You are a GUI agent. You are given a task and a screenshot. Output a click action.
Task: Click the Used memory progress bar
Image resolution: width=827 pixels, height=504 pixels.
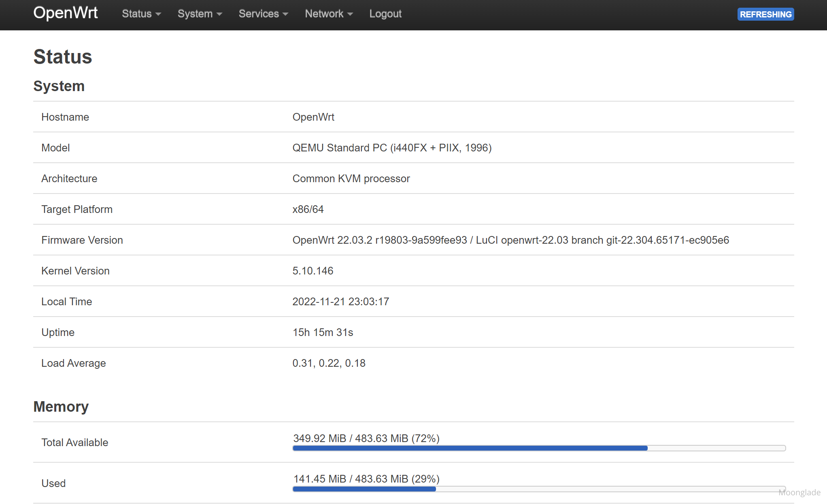coord(539,489)
